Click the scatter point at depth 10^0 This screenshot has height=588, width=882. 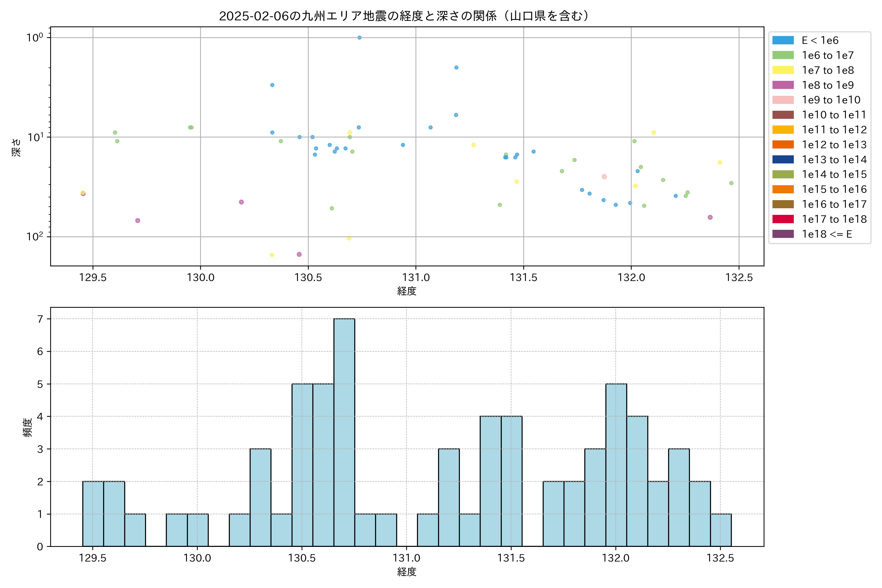coord(359,37)
